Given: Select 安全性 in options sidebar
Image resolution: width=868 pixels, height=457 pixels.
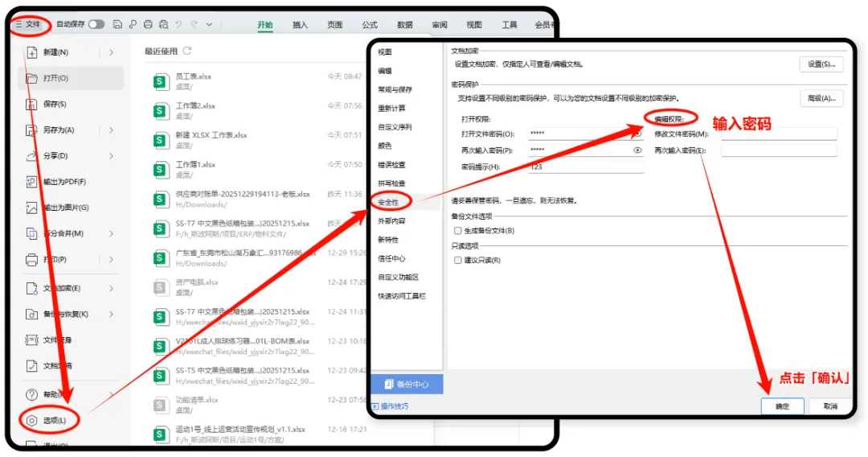Looking at the screenshot, I should pos(388,202).
